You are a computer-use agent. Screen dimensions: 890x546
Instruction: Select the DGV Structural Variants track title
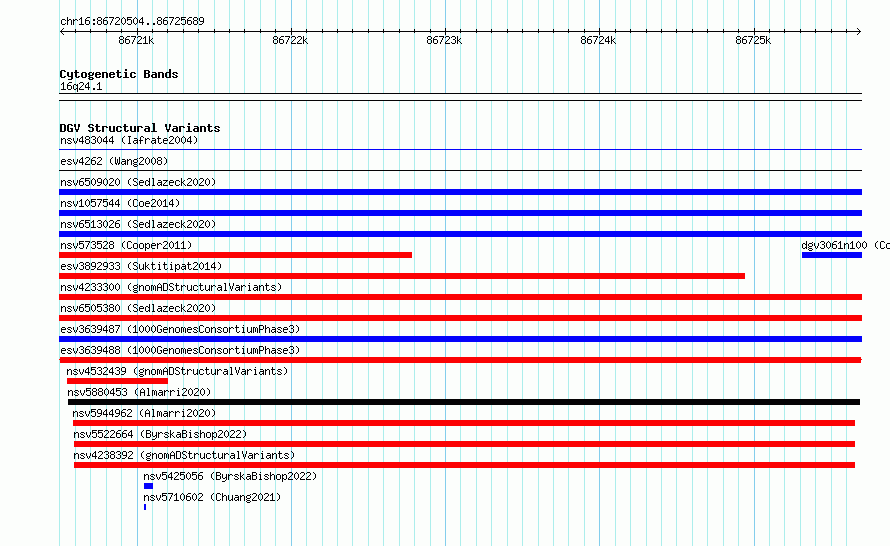tap(140, 128)
